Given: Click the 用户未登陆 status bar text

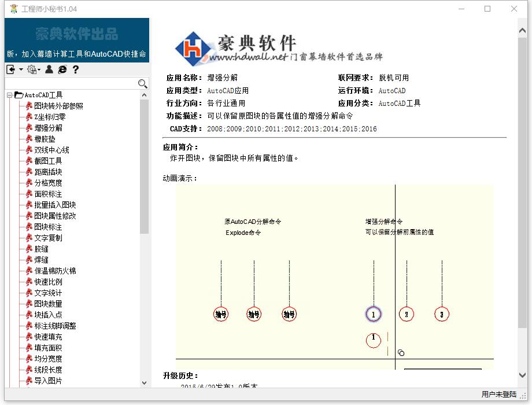Looking at the screenshot, I should (498, 395).
